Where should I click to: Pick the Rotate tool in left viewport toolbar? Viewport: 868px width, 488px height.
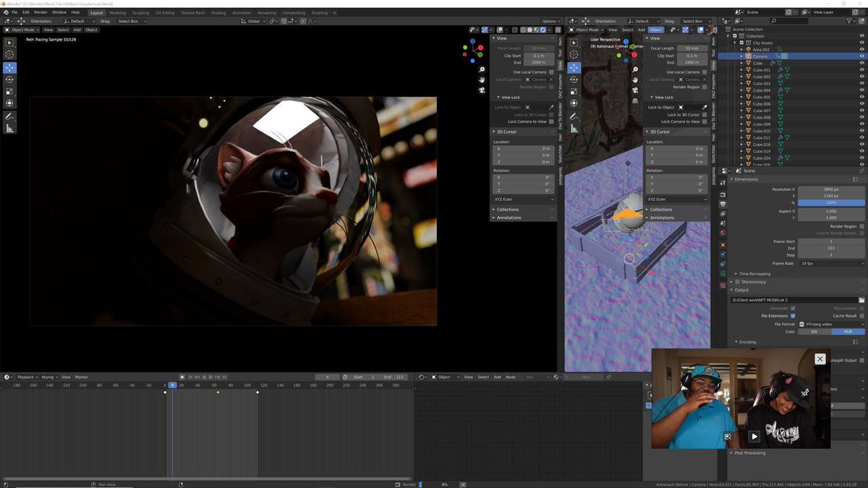[x=9, y=80]
